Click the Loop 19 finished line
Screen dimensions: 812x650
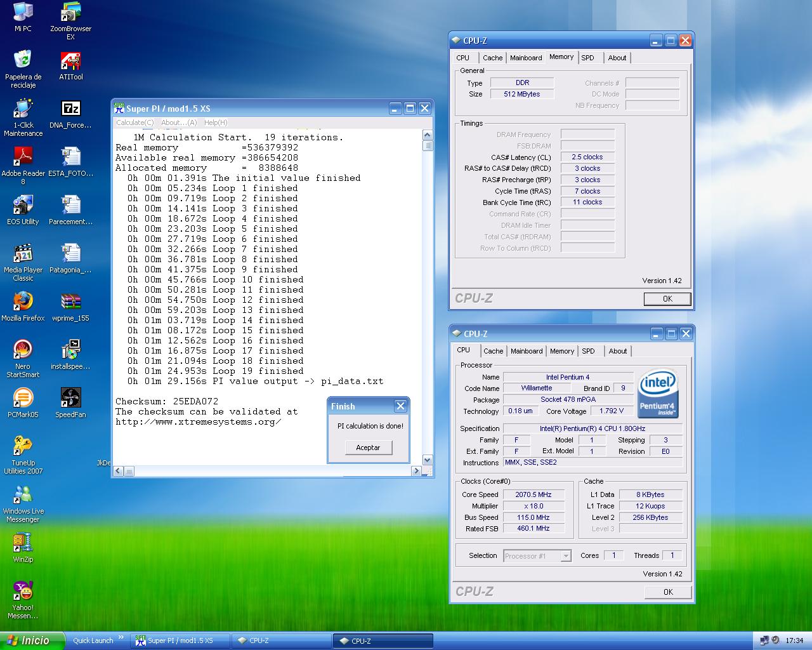pos(216,371)
